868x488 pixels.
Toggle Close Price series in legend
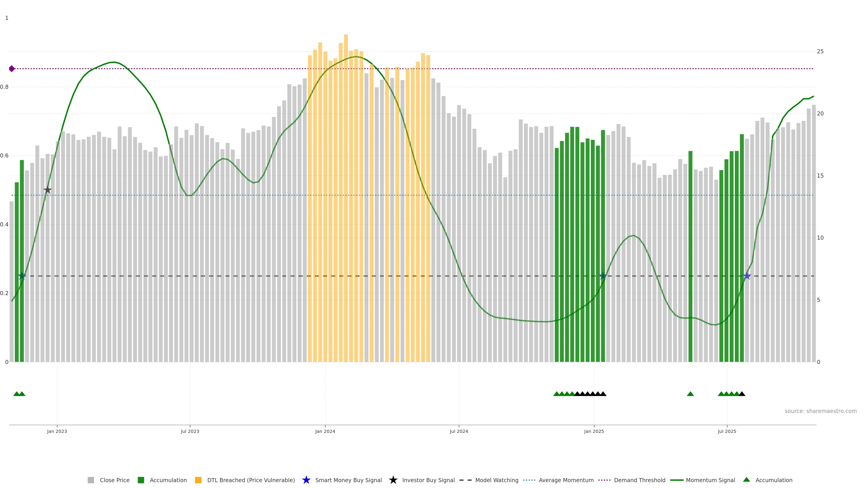[x=114, y=480]
